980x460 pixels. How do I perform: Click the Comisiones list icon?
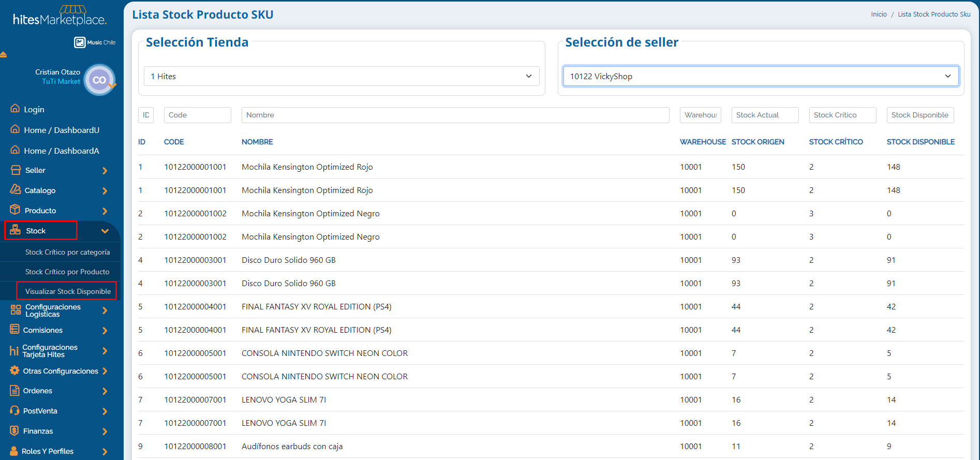[x=15, y=329]
